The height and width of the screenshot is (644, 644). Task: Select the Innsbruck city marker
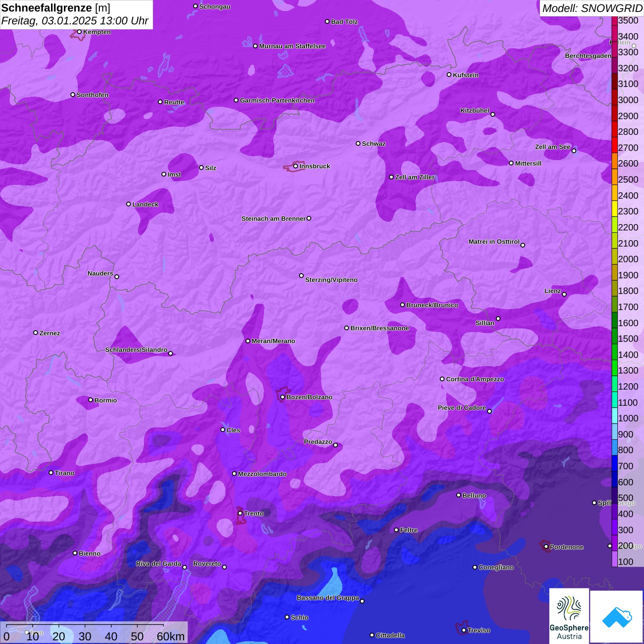click(295, 166)
